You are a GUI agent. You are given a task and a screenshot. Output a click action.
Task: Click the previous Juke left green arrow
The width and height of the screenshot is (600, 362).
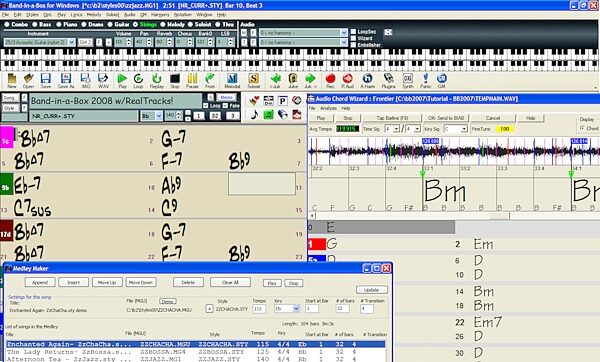click(276, 79)
